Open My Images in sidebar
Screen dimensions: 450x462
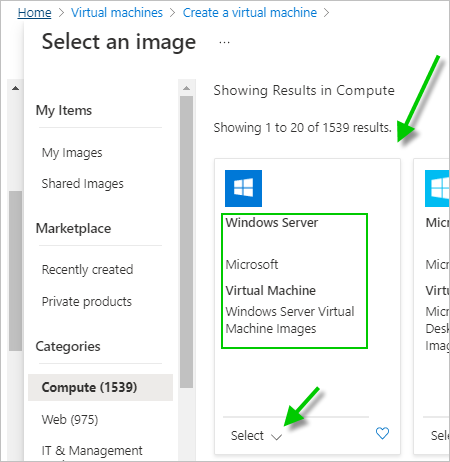[72, 153]
